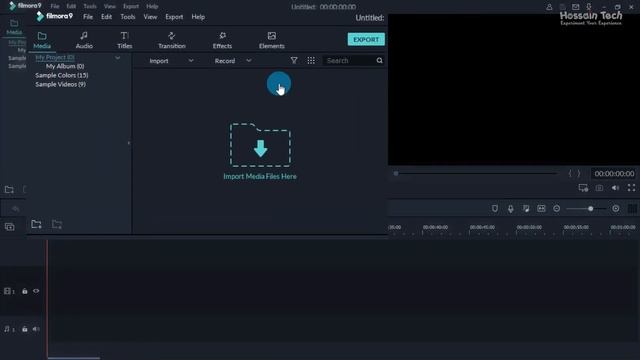The image size is (640, 360).
Task: Click the picture layout icon beside audio mixer
Action: pyautogui.click(x=541, y=209)
